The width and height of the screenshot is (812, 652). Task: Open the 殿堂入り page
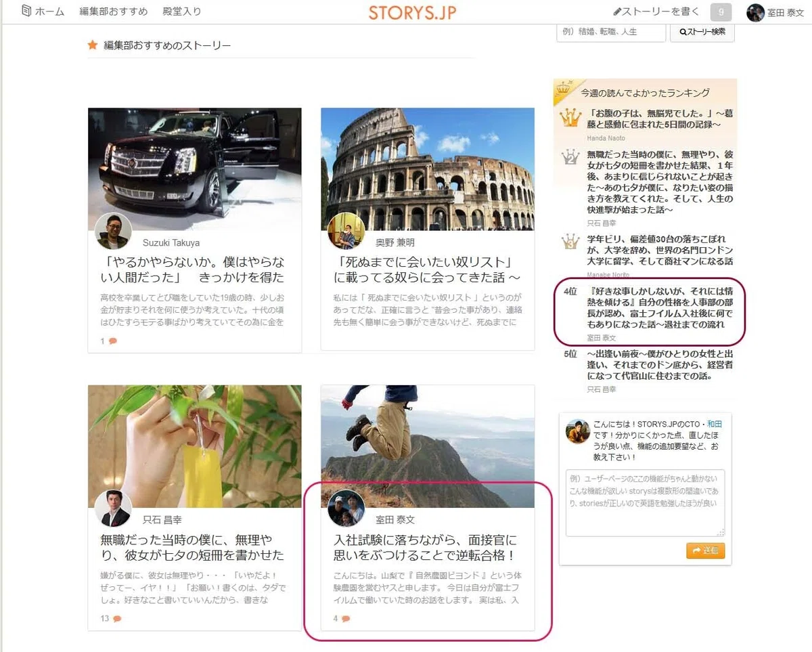click(182, 12)
